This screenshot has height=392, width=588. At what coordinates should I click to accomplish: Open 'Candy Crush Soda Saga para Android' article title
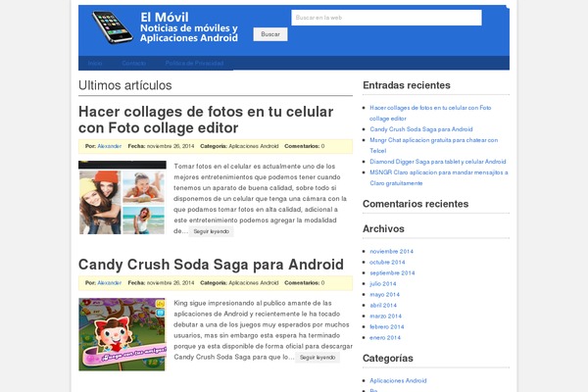click(x=211, y=265)
